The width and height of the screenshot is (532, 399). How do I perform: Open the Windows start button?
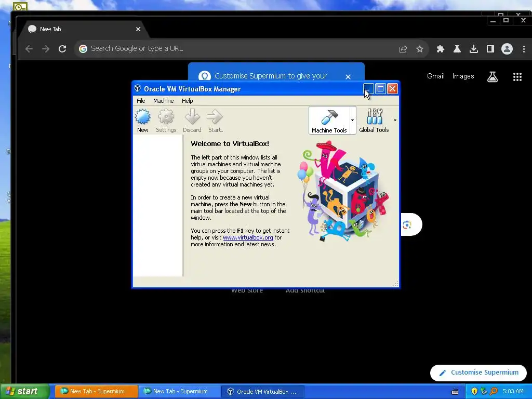24,392
